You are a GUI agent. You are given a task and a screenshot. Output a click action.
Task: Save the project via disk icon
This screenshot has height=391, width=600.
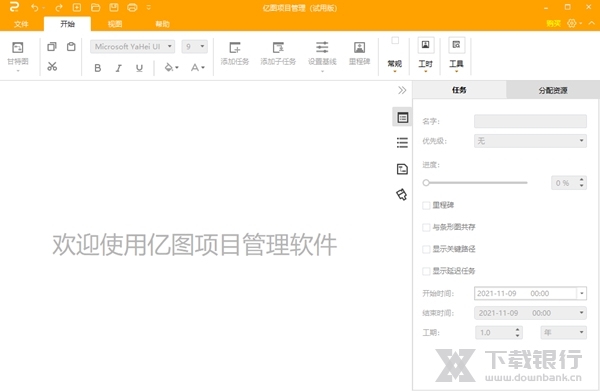114,7
